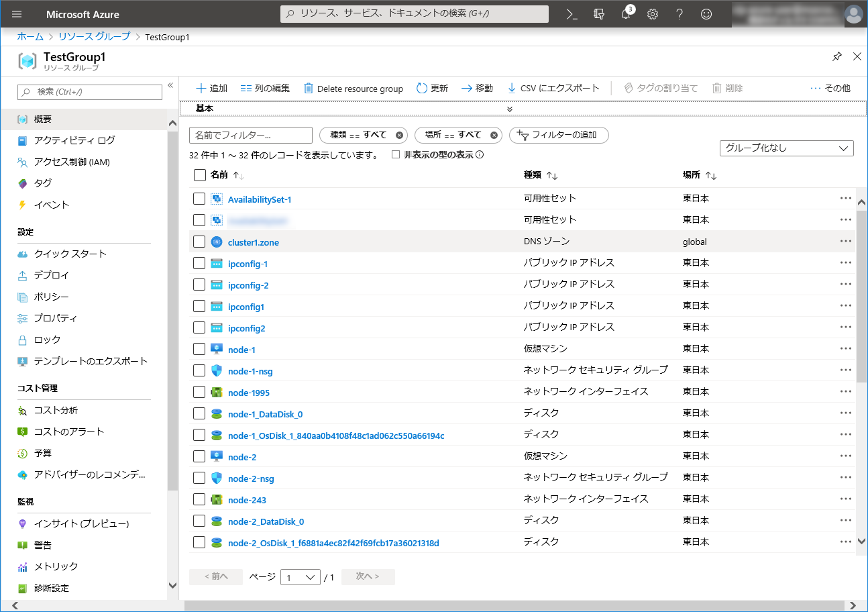Check the AvailabilitySet-1 row checkbox

199,199
